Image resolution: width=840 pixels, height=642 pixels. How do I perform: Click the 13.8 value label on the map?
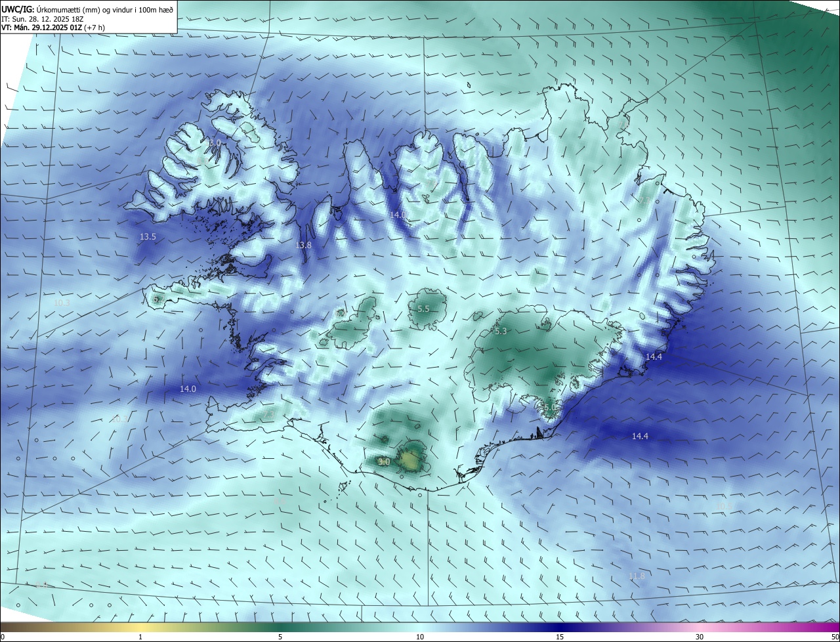303,245
